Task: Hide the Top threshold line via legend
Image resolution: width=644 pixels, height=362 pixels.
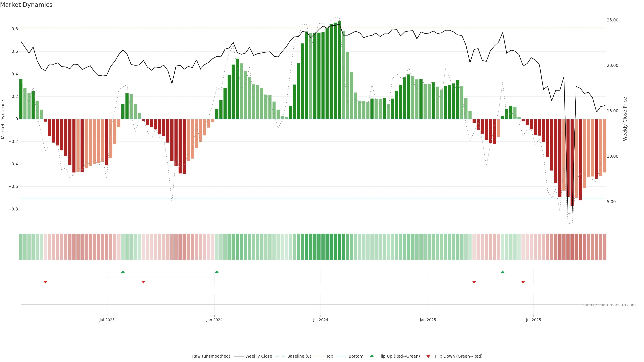Action: pyautogui.click(x=330, y=356)
